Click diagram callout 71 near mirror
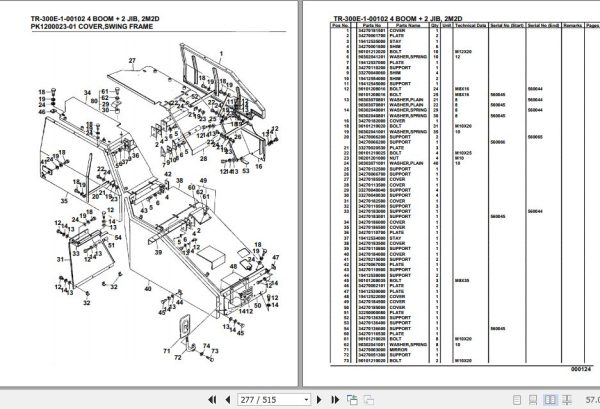 (x=166, y=350)
